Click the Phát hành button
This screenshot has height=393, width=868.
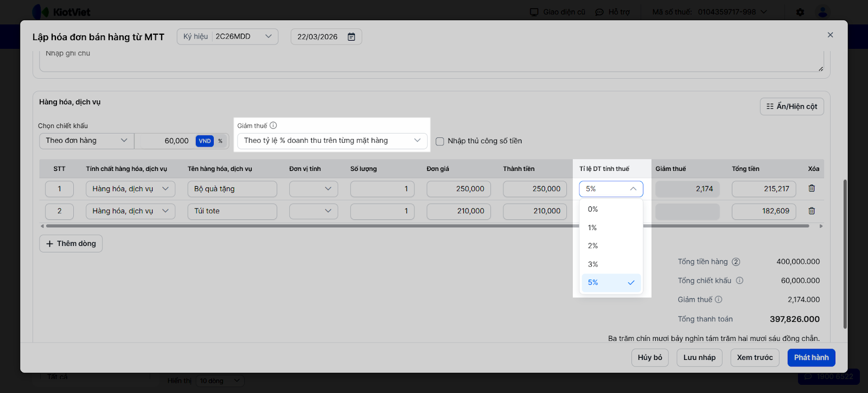click(811, 358)
